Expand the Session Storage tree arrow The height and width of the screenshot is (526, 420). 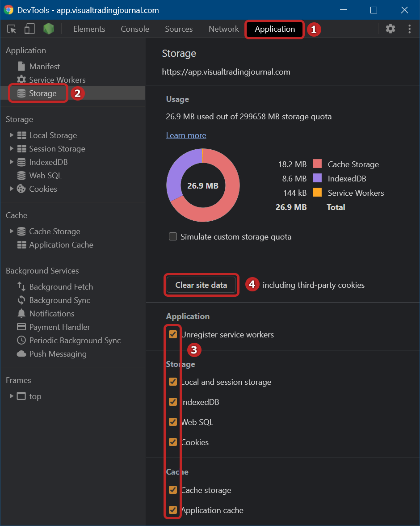[12, 149]
